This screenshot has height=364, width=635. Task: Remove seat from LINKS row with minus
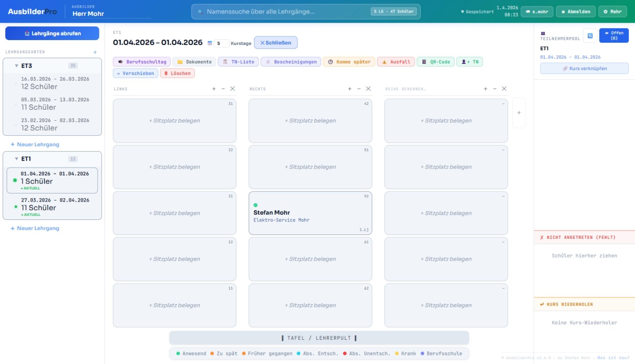(x=223, y=89)
